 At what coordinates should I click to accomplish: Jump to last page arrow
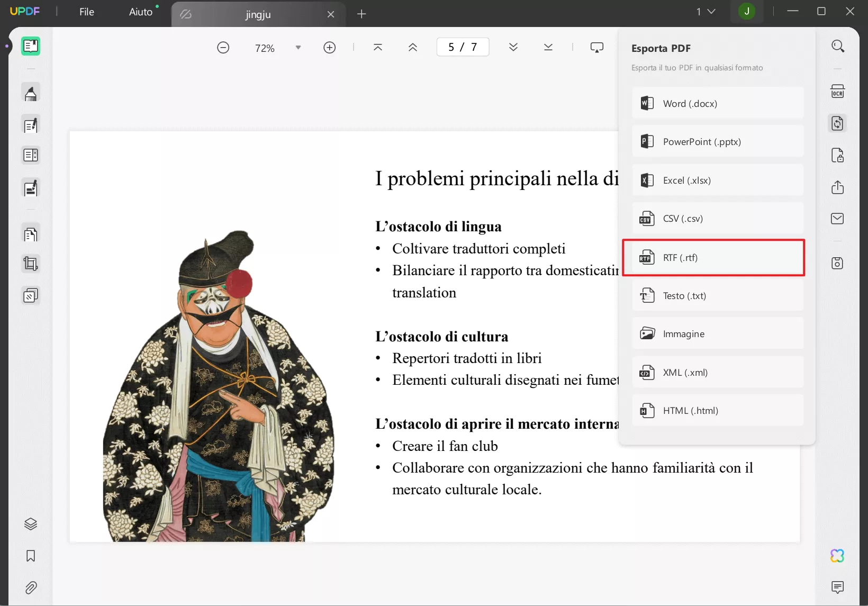(x=548, y=48)
